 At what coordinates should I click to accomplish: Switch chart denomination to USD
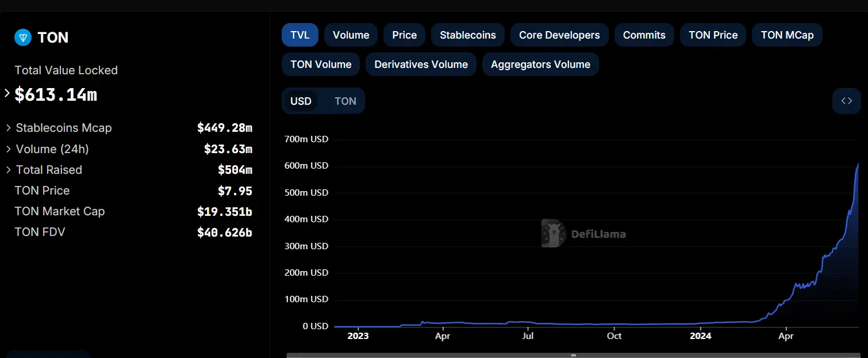point(301,101)
